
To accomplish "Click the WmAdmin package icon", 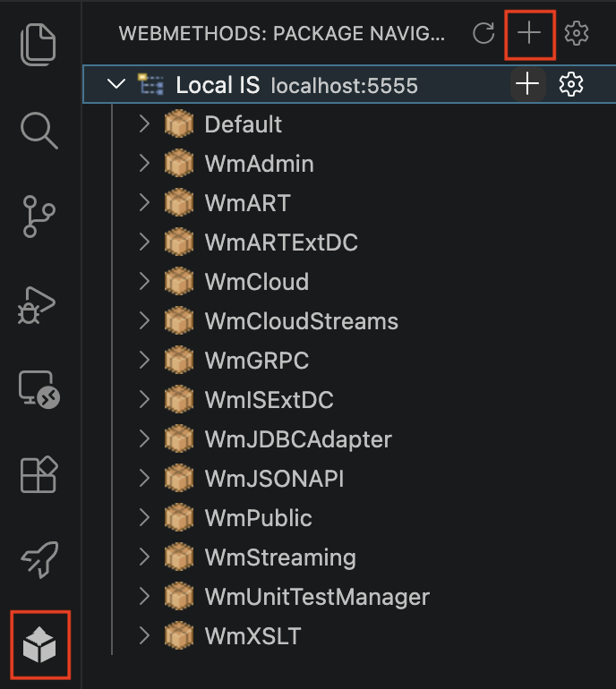I will coord(179,163).
